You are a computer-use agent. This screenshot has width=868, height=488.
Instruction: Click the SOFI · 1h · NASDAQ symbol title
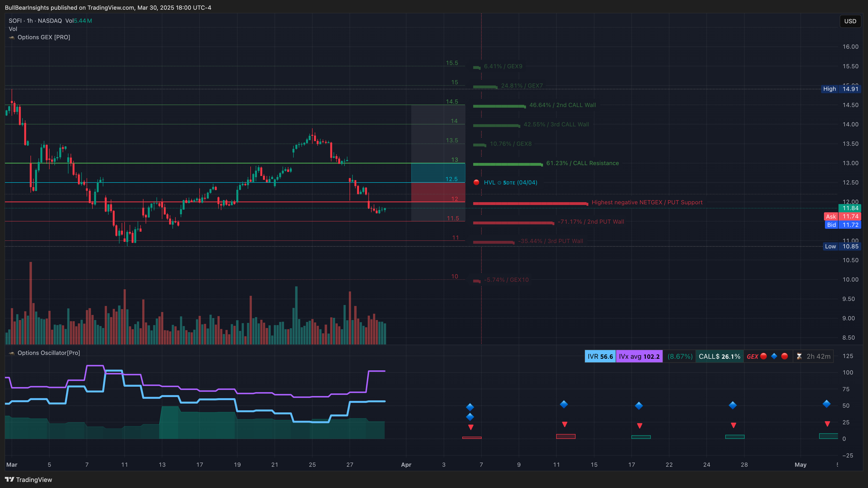(x=35, y=21)
